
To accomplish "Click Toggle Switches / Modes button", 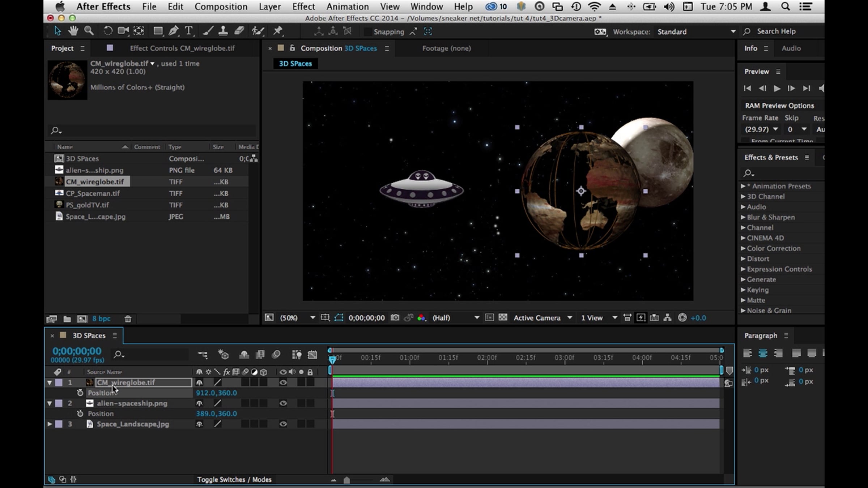I will point(234,480).
